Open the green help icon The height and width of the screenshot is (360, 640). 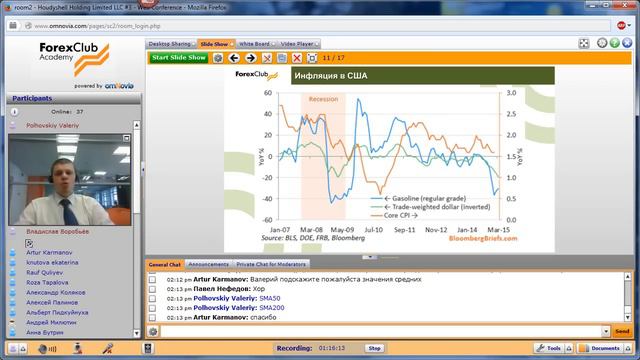615,43
